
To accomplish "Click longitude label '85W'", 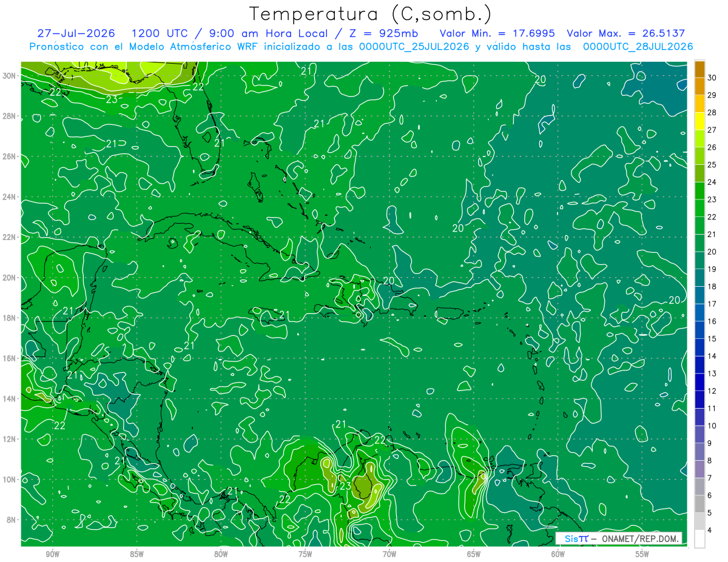I will point(137,553).
